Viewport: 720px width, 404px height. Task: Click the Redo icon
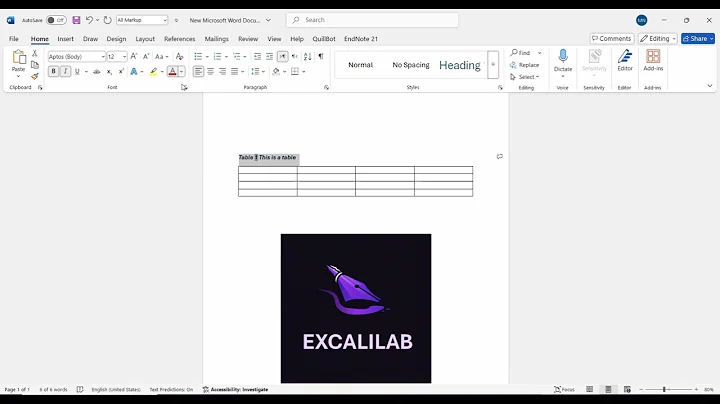click(x=107, y=20)
